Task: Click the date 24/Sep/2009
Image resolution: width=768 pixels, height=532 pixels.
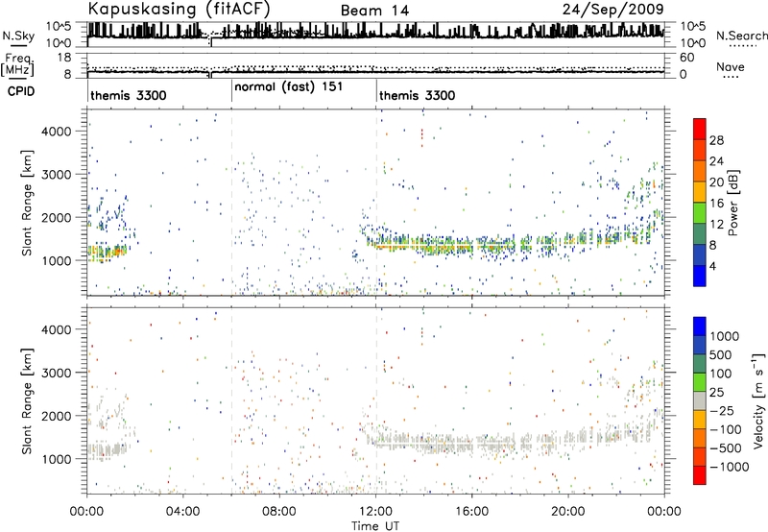Action: tap(612, 10)
